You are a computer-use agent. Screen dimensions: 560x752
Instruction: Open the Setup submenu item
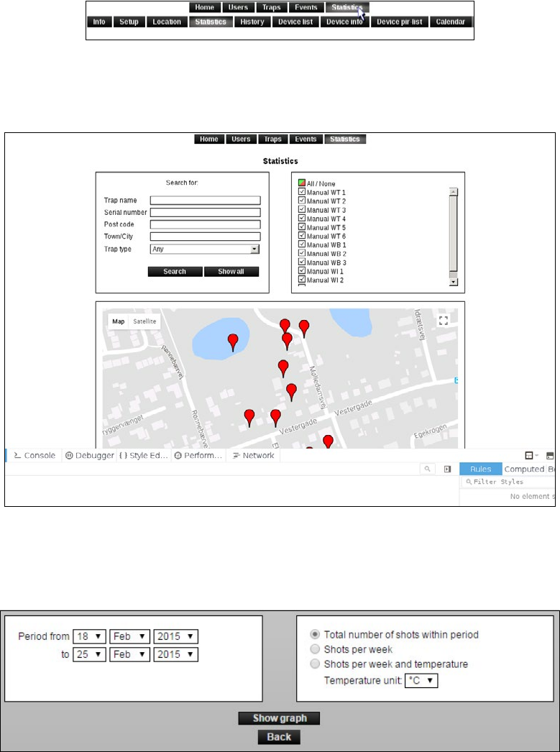tap(129, 22)
